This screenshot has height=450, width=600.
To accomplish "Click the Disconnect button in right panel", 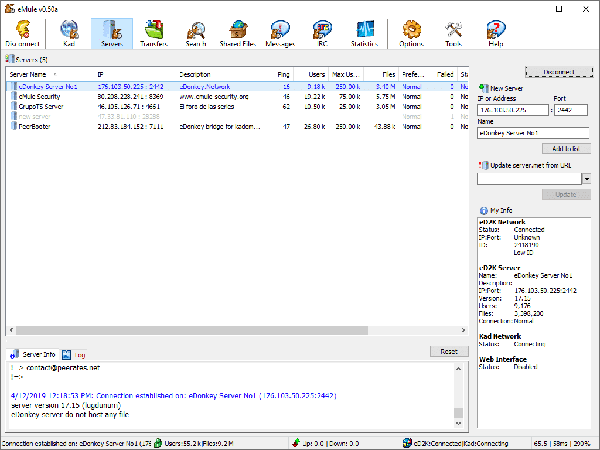I will [x=559, y=72].
